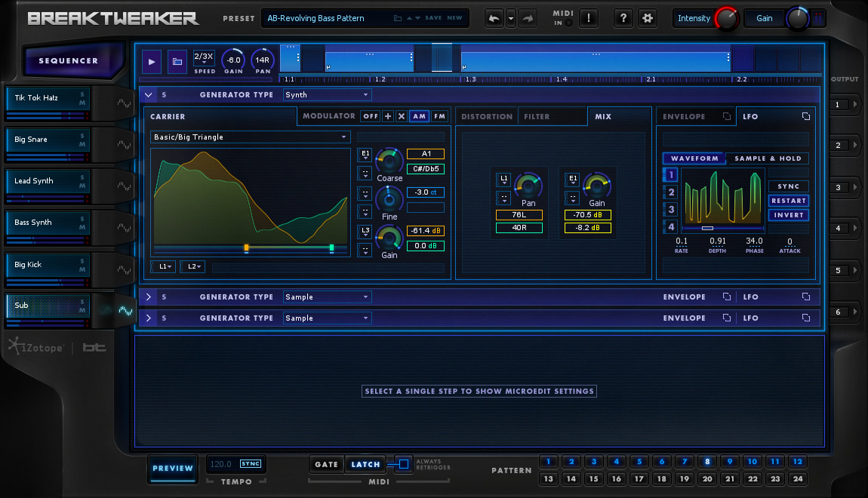Set modulator to OFF

[x=371, y=116]
